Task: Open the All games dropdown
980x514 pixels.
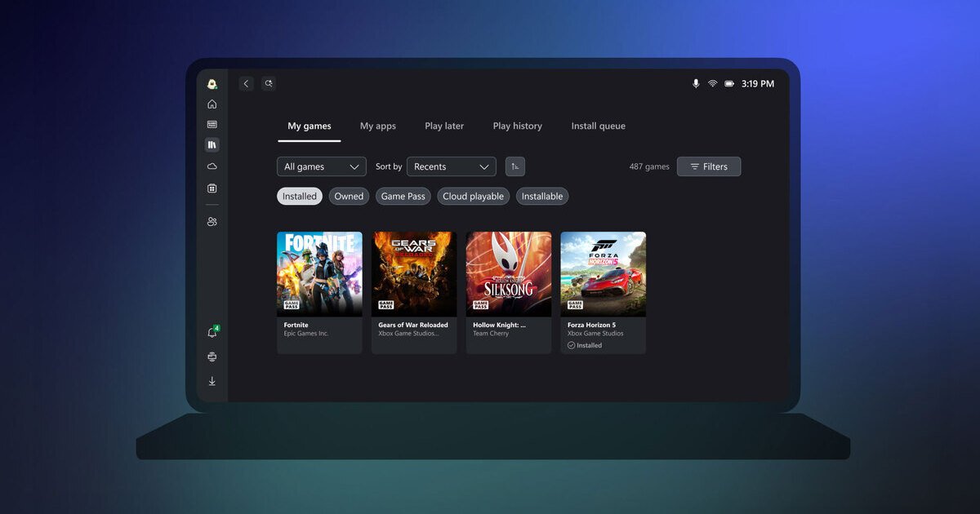Action: (321, 166)
